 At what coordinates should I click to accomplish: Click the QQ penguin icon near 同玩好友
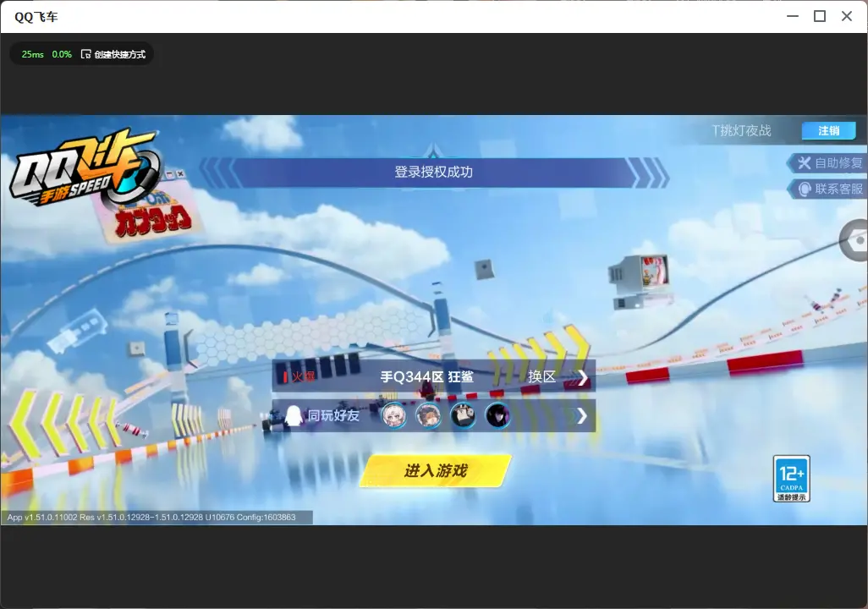point(294,415)
